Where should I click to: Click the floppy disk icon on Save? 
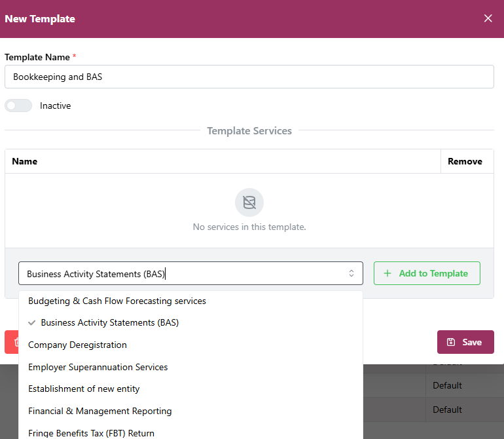point(450,342)
